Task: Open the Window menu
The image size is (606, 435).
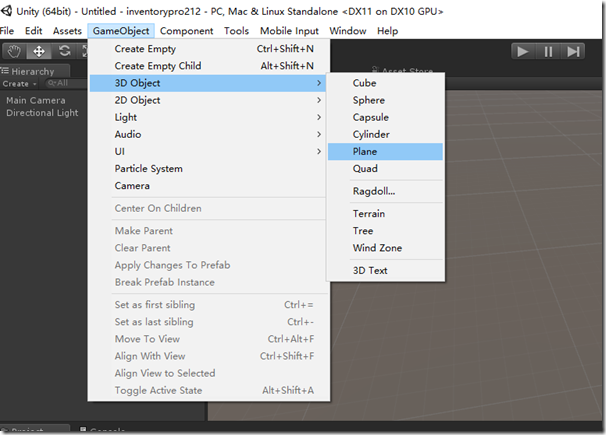Action: pos(348,31)
